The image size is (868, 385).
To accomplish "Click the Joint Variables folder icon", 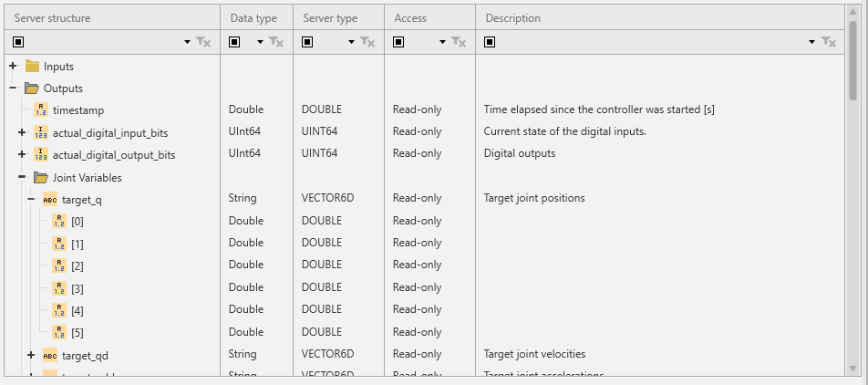I will [x=41, y=178].
